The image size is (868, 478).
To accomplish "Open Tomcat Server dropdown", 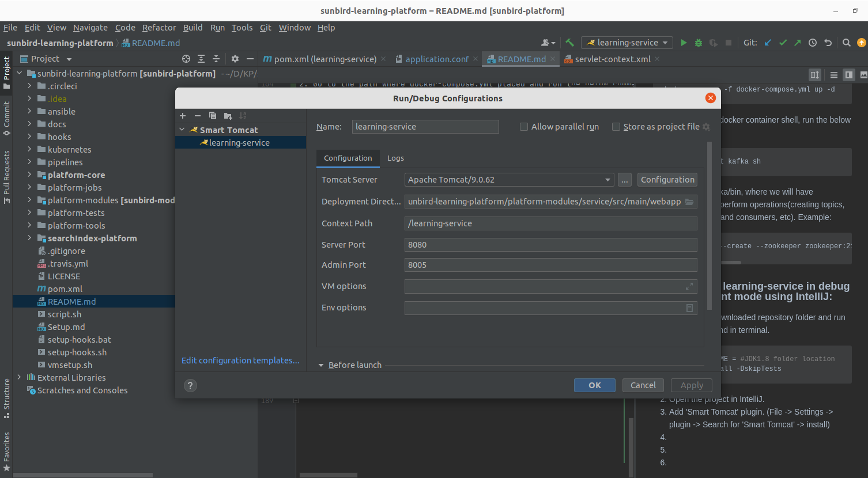I will [607, 180].
